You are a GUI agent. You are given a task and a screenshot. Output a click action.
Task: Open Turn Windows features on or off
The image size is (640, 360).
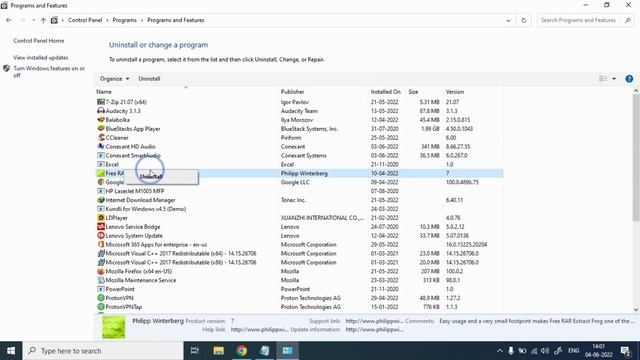click(49, 72)
